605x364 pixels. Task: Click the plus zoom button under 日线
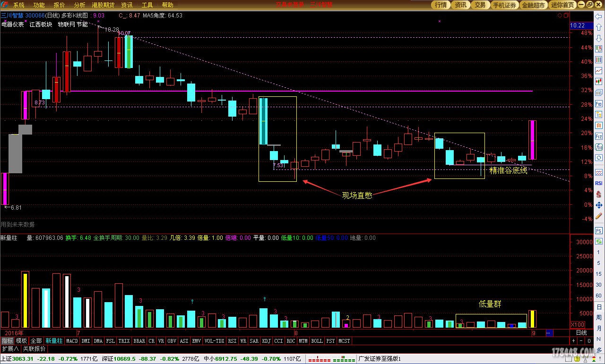574,340
